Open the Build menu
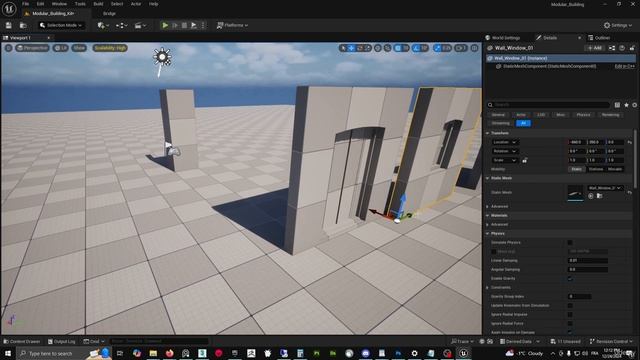This screenshot has width=640, height=360. pyautogui.click(x=98, y=4)
